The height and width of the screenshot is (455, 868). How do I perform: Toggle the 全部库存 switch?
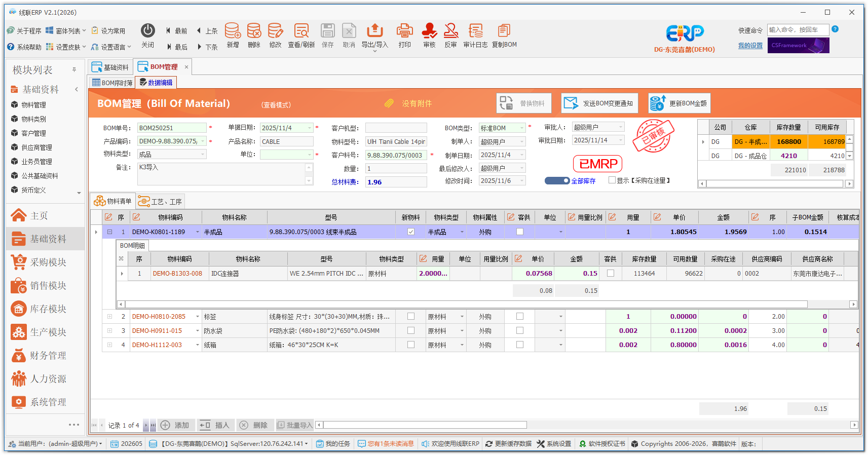[557, 181]
